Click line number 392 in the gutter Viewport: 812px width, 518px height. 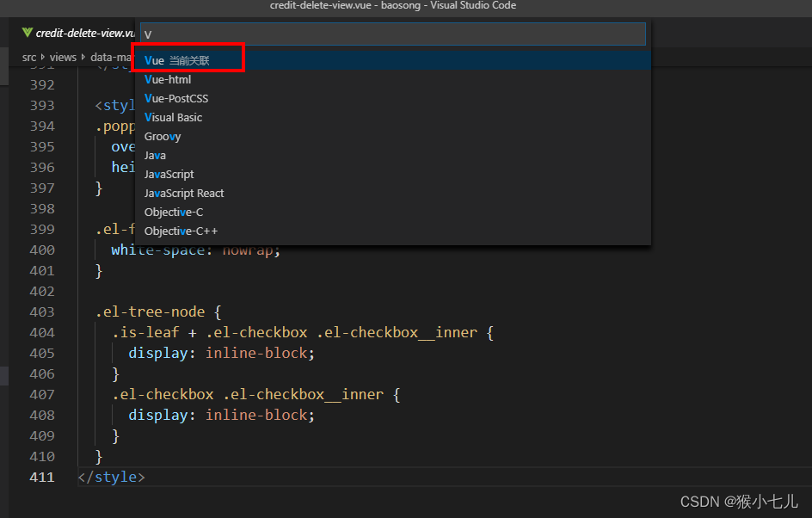42,84
